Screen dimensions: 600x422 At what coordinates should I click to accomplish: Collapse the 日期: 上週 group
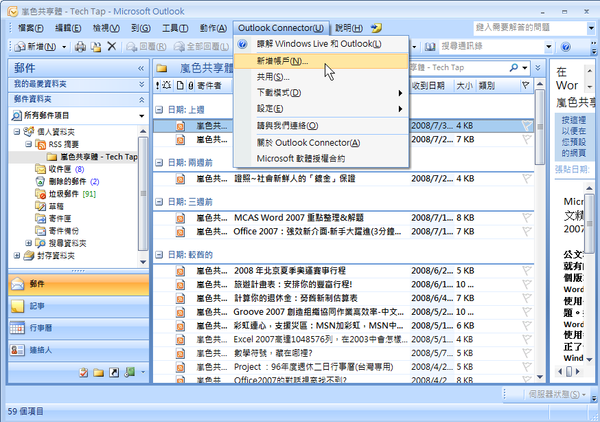point(159,110)
